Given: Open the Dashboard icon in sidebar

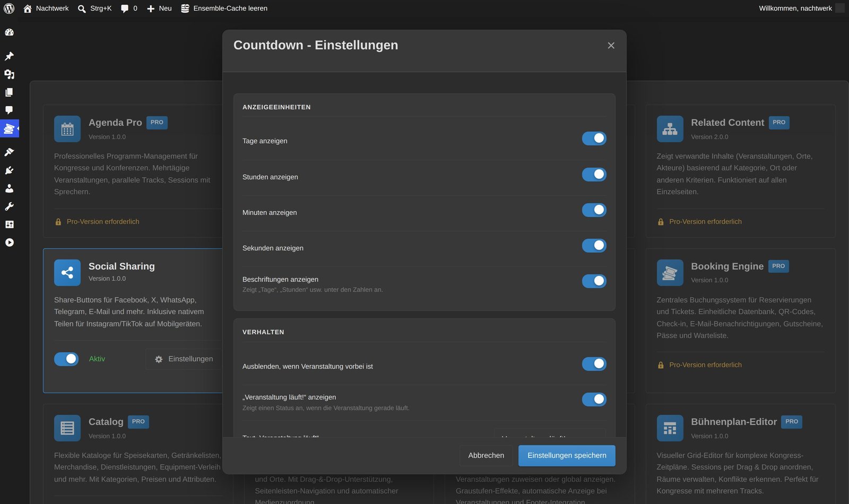Looking at the screenshot, I should 9,32.
